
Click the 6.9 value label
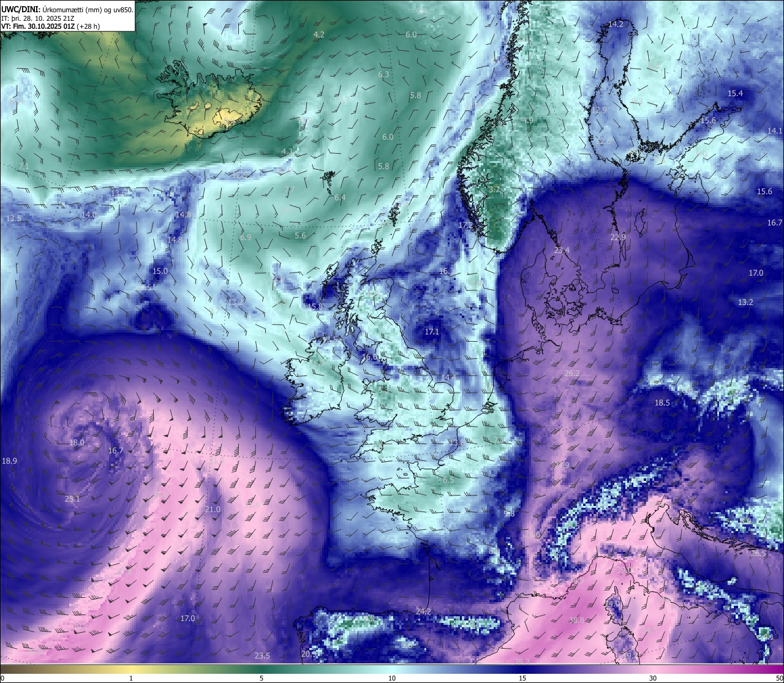246,237
